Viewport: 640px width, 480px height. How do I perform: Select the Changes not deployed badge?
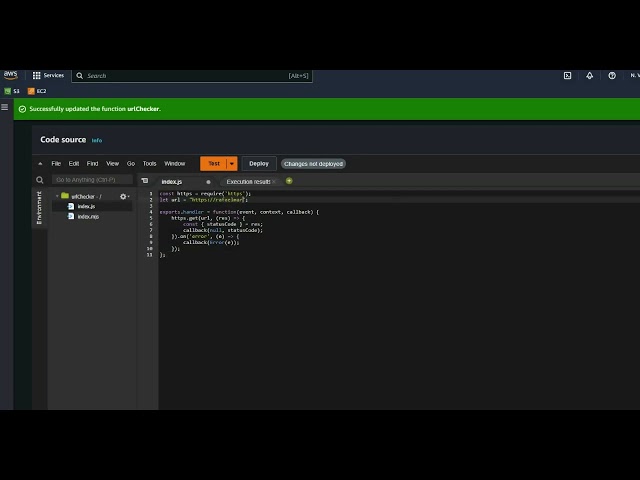click(x=313, y=164)
